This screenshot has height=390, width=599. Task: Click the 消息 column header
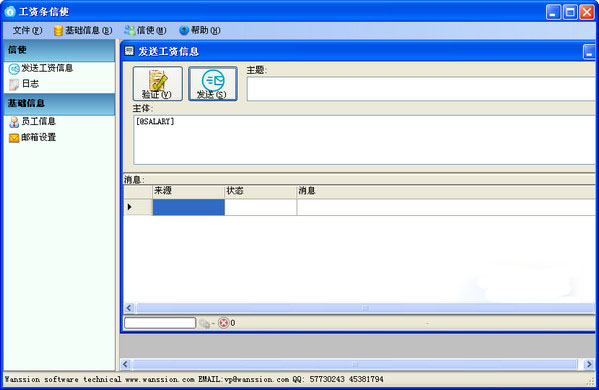(x=446, y=191)
